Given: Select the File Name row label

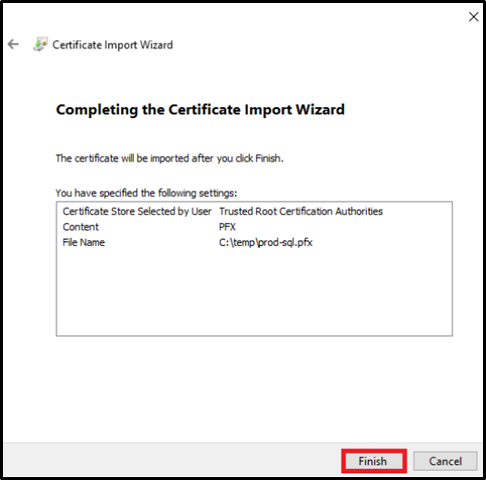Looking at the screenshot, I should coord(84,242).
